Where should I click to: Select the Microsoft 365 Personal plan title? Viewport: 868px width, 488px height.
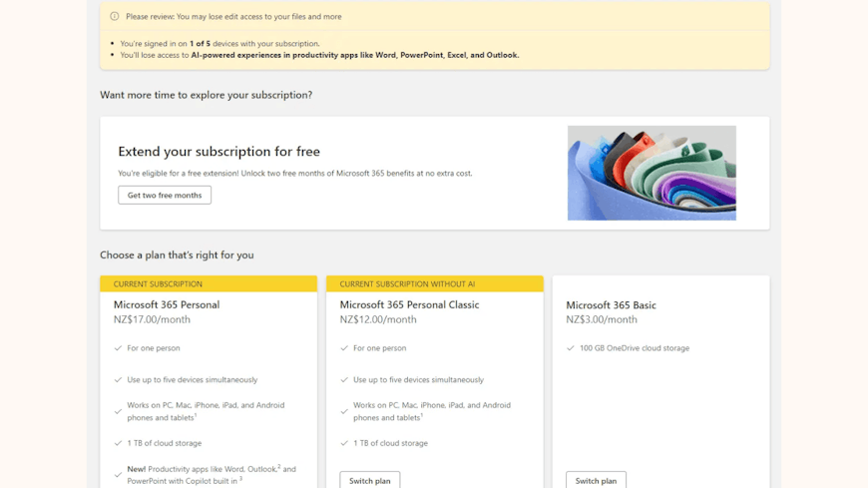pos(167,304)
